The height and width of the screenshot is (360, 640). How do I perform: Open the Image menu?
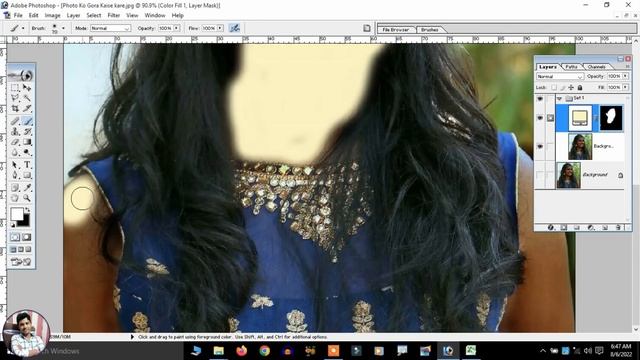click(52, 15)
